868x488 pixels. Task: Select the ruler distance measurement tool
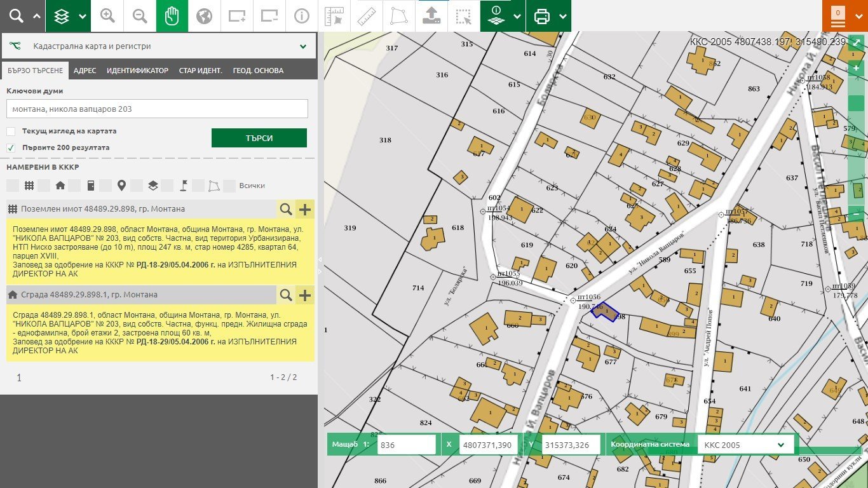[x=367, y=16]
